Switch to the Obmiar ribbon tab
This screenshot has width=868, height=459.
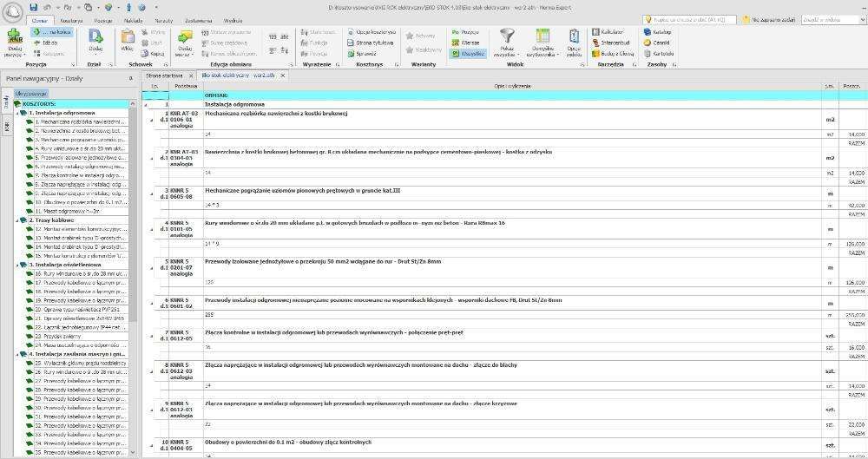tap(39, 21)
